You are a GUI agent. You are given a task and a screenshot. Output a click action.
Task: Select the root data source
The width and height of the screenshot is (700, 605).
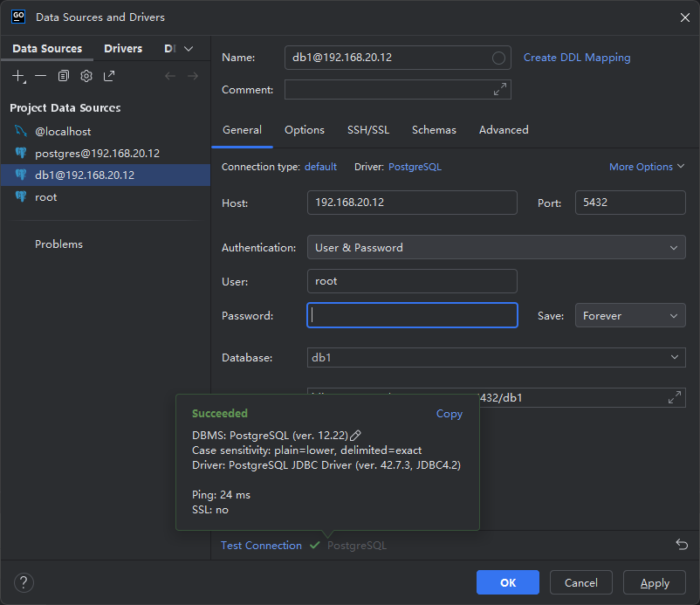(x=106, y=197)
